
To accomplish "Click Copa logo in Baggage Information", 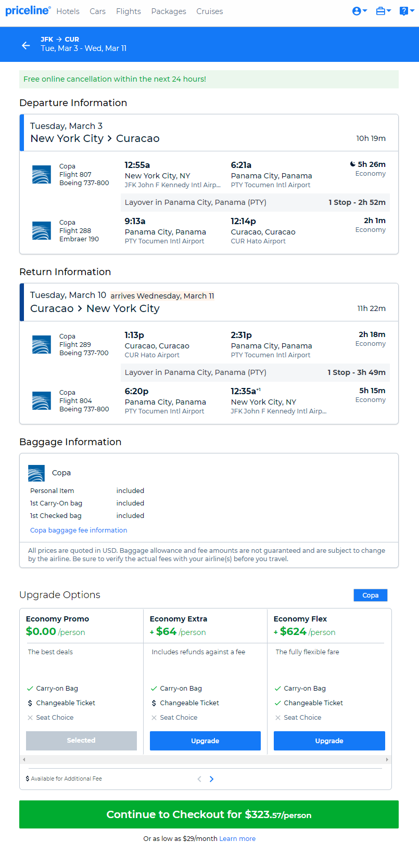I will [x=36, y=473].
